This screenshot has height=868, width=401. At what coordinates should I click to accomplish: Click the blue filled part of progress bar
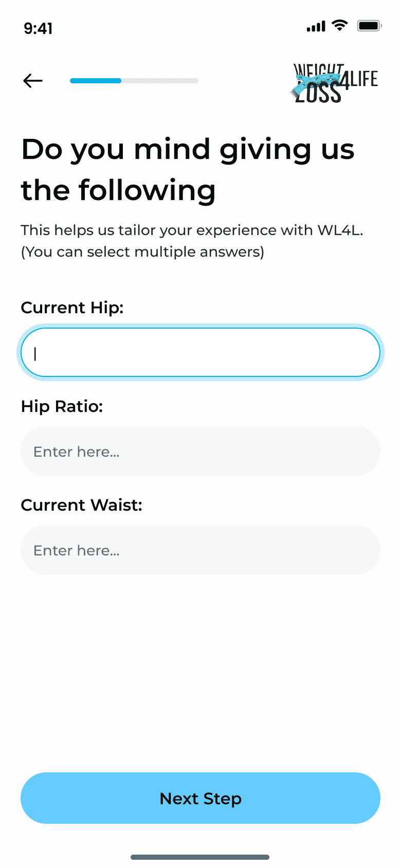96,81
